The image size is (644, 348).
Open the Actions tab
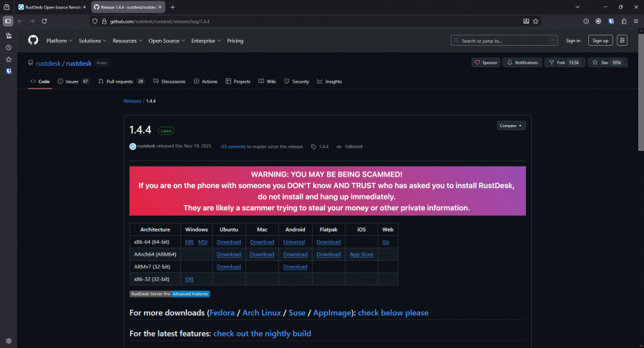pyautogui.click(x=205, y=81)
